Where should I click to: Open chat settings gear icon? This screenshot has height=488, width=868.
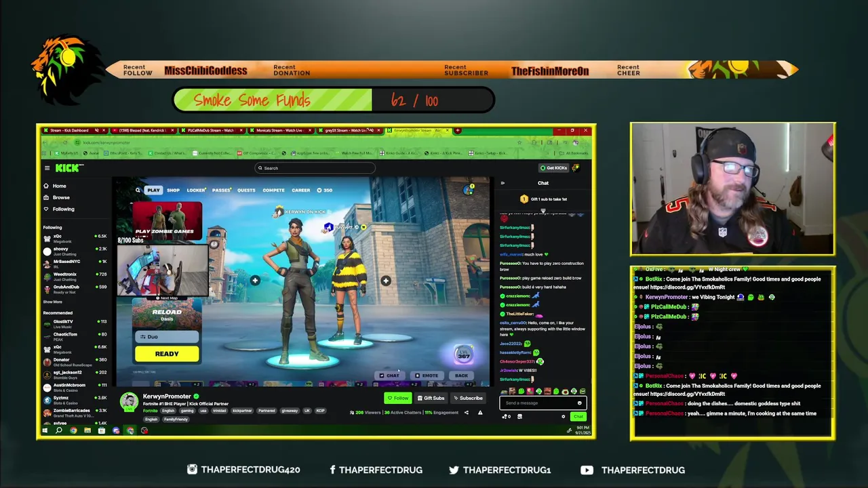click(563, 416)
